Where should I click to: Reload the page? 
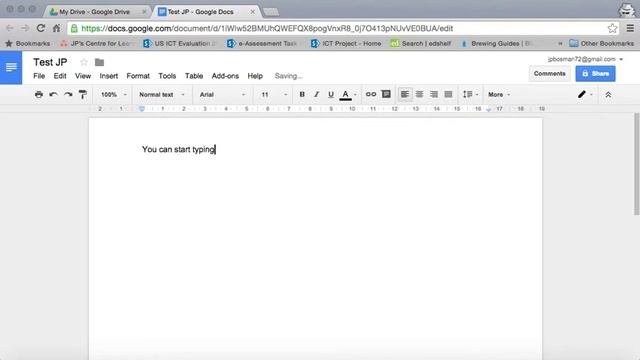coord(40,28)
